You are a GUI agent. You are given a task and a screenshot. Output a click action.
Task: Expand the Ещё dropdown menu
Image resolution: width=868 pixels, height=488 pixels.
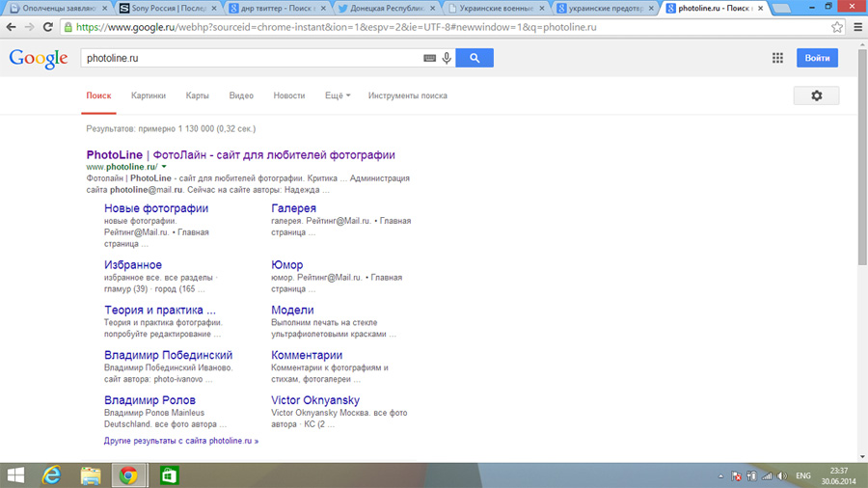coord(337,95)
